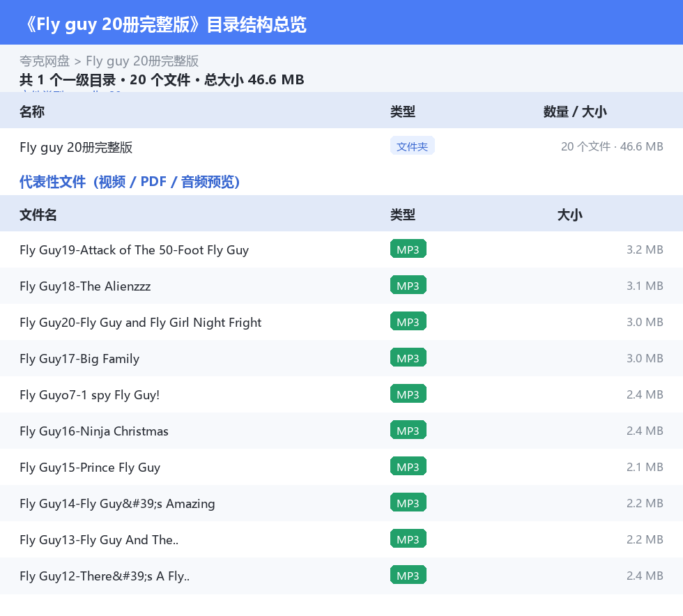Click the 代表性文件 section heading
This screenshot has height=616, width=683.
[x=130, y=182]
